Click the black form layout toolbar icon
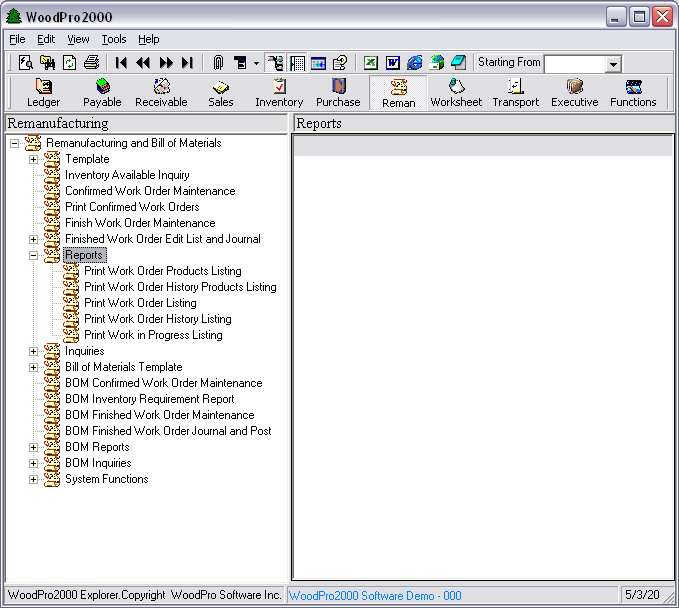Image resolution: width=679 pixels, height=608 pixels. 240,63
